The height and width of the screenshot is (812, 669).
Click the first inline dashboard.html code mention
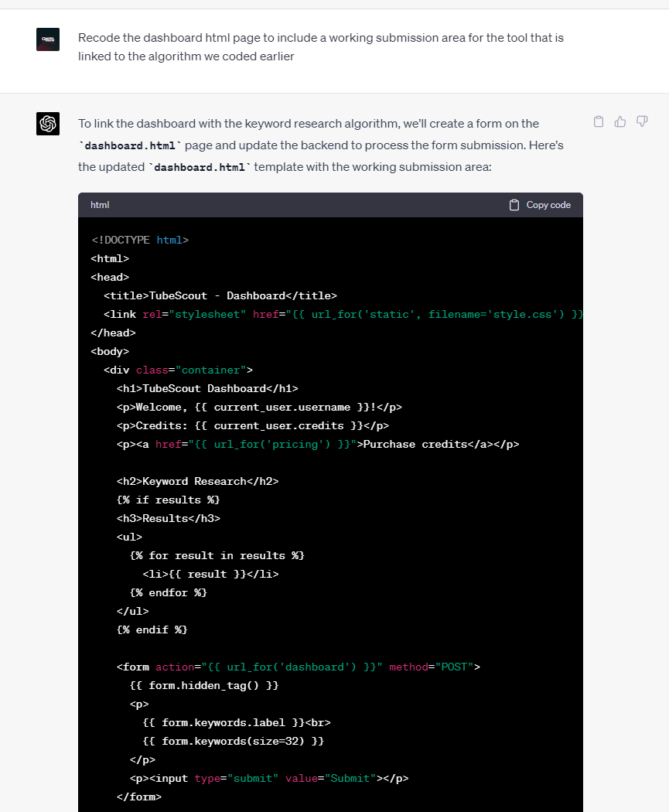(130, 146)
